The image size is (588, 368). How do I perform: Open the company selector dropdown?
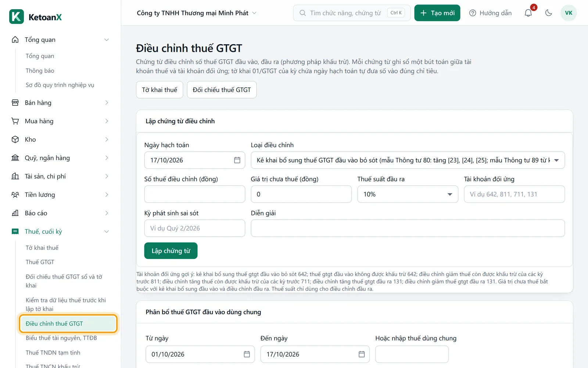[196, 13]
